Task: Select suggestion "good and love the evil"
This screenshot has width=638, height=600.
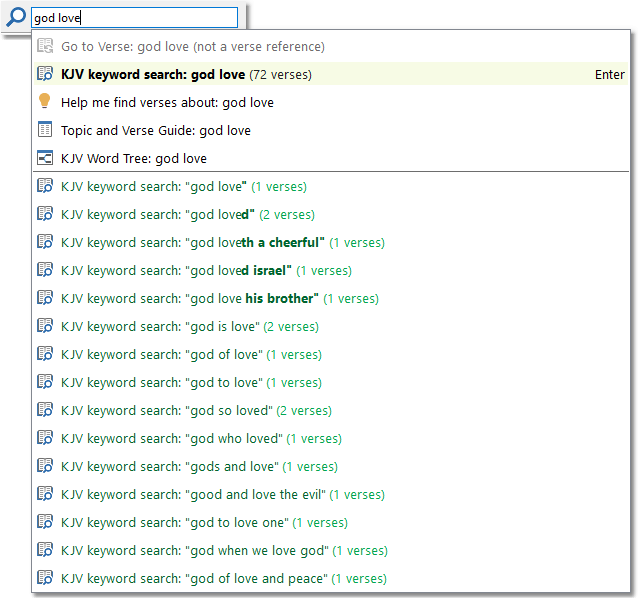Action: point(330,494)
